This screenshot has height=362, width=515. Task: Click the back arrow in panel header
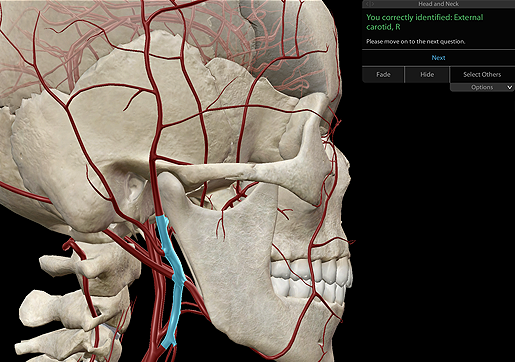coord(368,4)
